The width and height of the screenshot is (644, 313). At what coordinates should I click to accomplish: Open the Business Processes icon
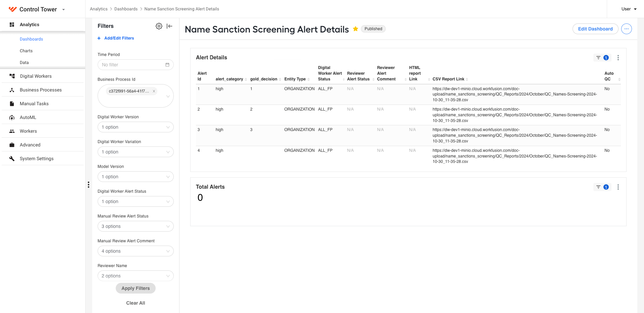(12, 90)
